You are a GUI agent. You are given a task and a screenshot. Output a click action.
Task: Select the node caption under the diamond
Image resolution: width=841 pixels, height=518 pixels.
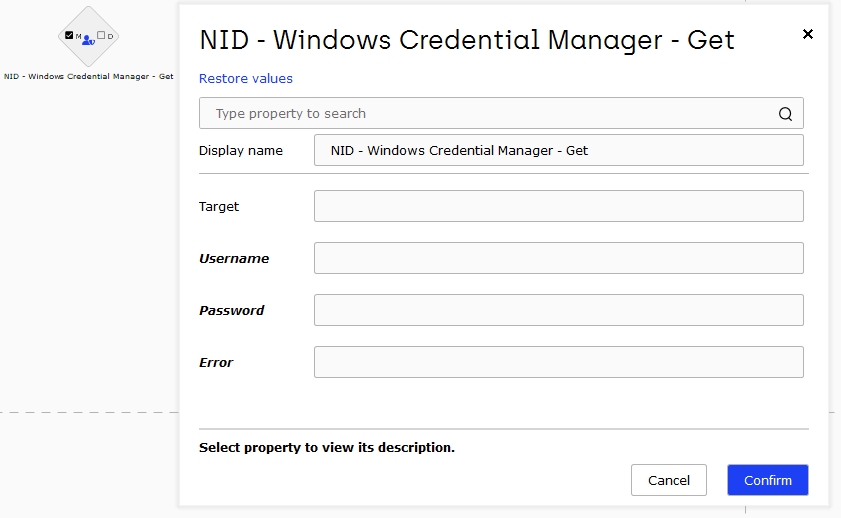tap(88, 76)
